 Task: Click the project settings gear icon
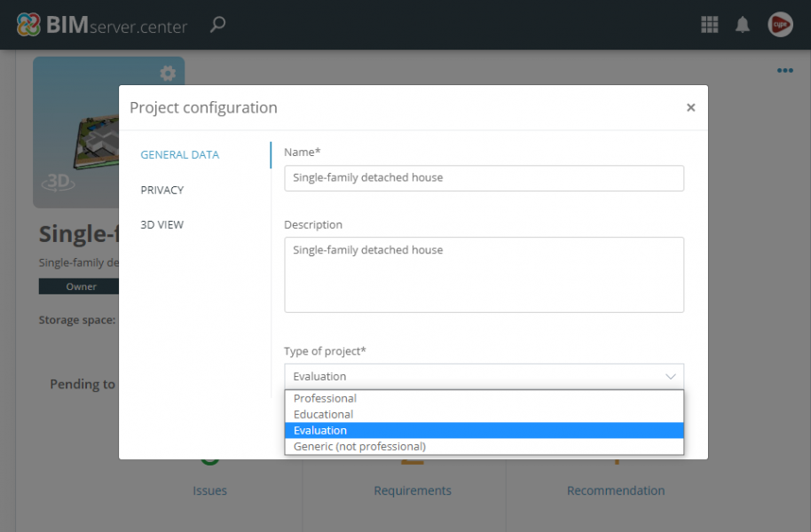(168, 74)
